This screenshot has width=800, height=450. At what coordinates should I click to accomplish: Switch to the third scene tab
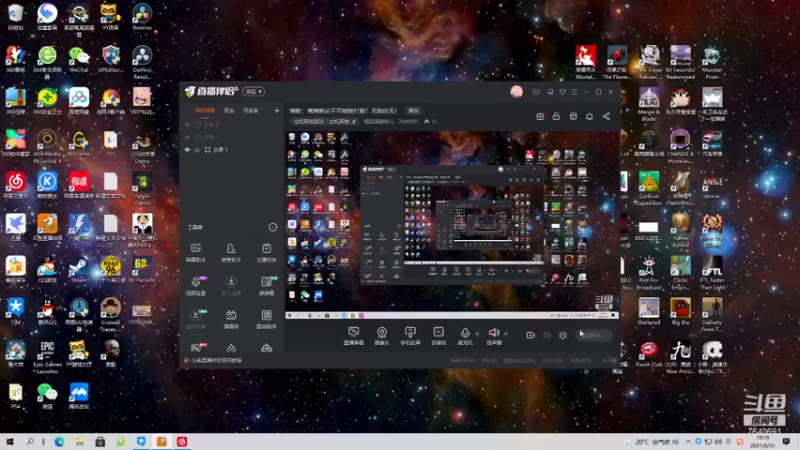(251, 110)
